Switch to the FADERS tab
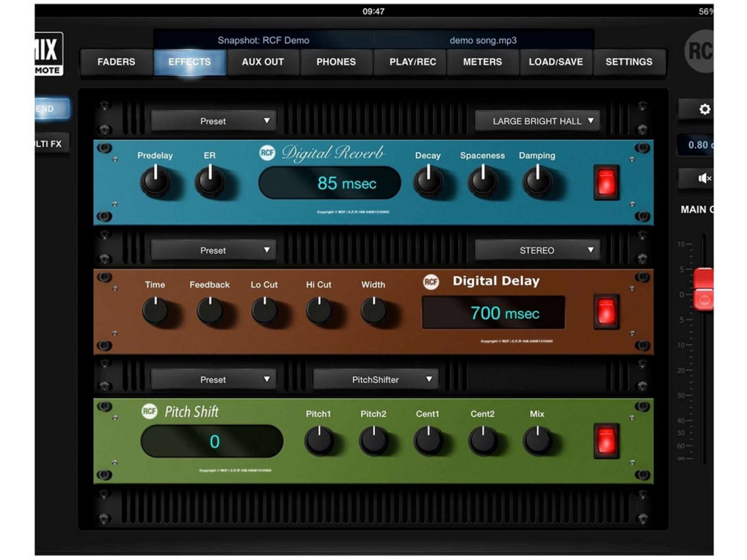Image resolution: width=747 pixels, height=560 pixels. coord(116,62)
